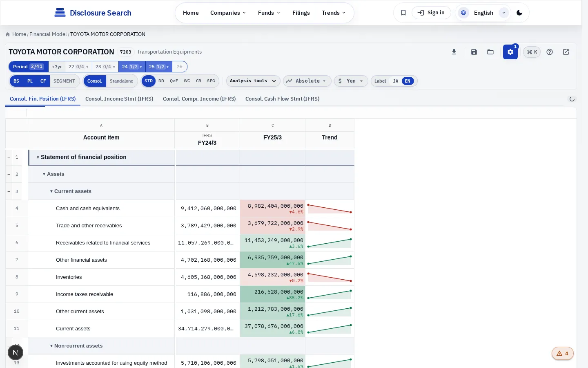588x368 pixels.
Task: Open the command palette ⌘K button
Action: [532, 52]
